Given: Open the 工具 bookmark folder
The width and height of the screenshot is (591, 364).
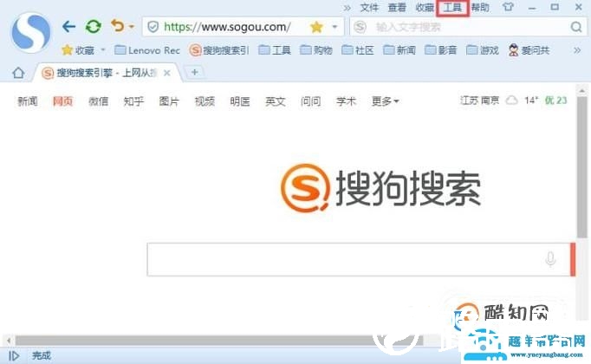Looking at the screenshot, I should (275, 50).
